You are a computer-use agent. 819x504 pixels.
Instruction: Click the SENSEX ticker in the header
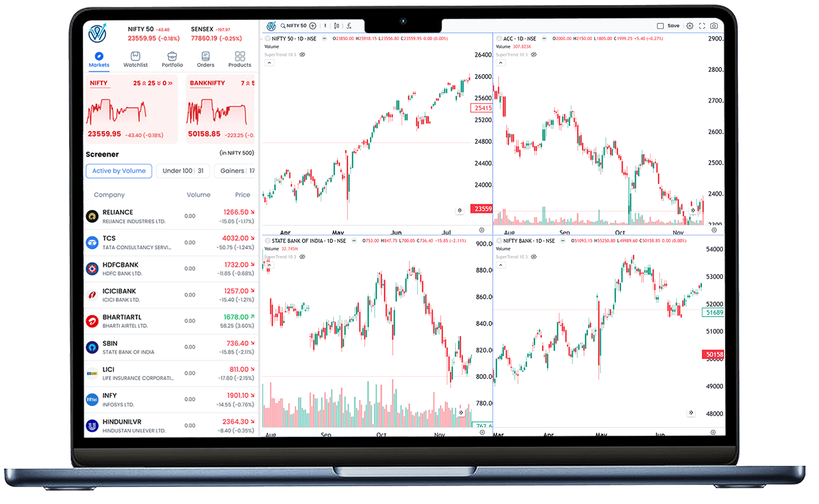[x=216, y=33]
